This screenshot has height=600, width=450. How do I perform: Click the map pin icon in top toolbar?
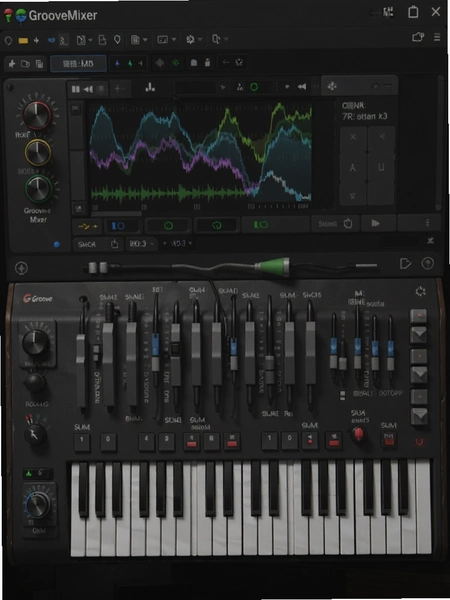(117, 39)
